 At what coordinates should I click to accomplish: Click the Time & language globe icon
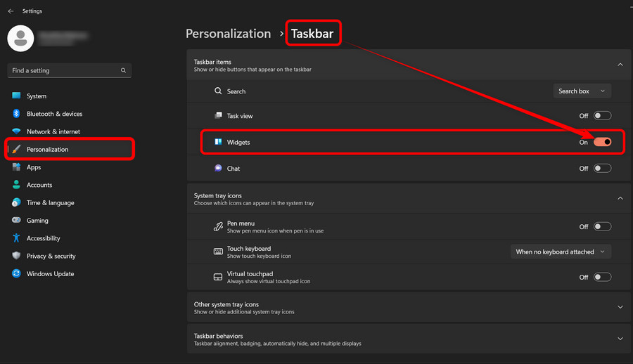click(16, 202)
